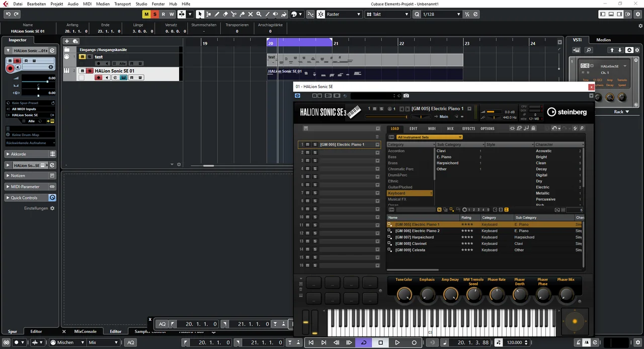Click the Record button in transport bar

414,342
